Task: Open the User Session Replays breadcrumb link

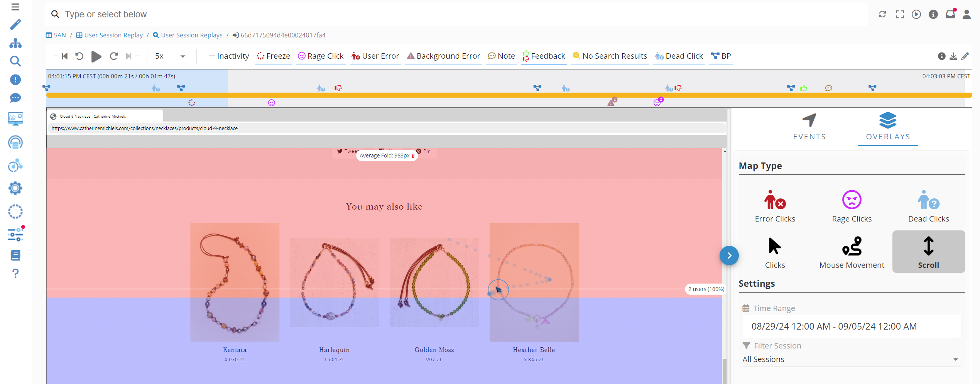Action: 191,35
